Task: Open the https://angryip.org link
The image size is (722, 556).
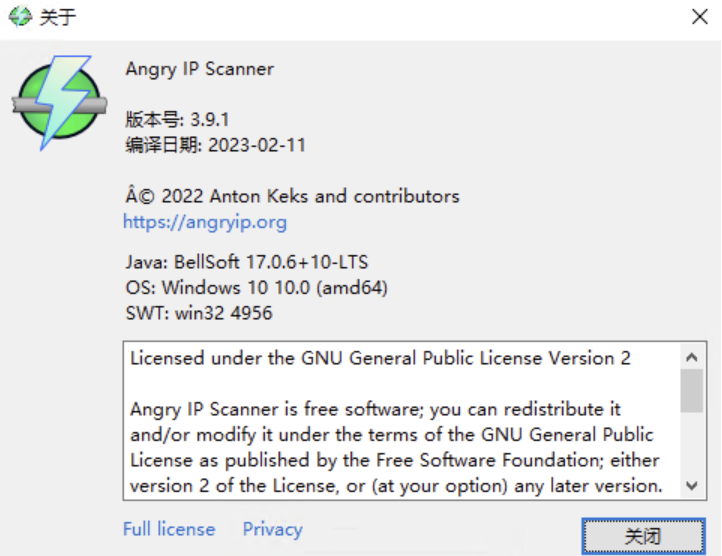Action: [x=205, y=222]
